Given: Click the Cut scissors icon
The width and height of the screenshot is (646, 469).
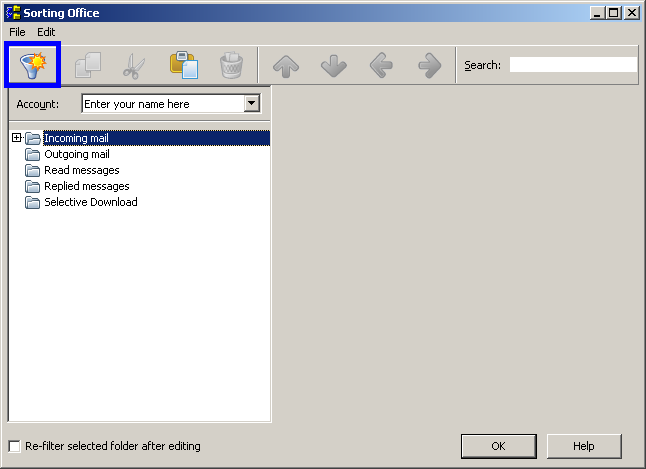Looking at the screenshot, I should point(134,65).
